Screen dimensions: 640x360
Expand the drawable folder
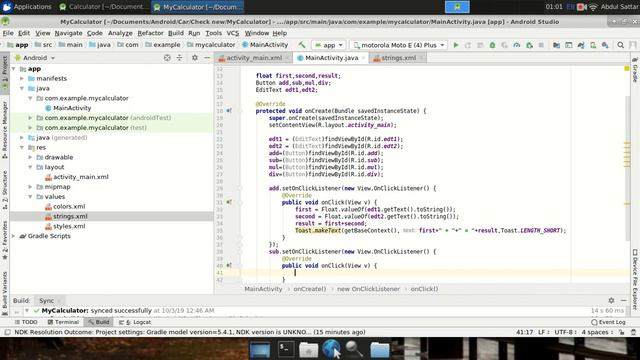click(x=30, y=157)
